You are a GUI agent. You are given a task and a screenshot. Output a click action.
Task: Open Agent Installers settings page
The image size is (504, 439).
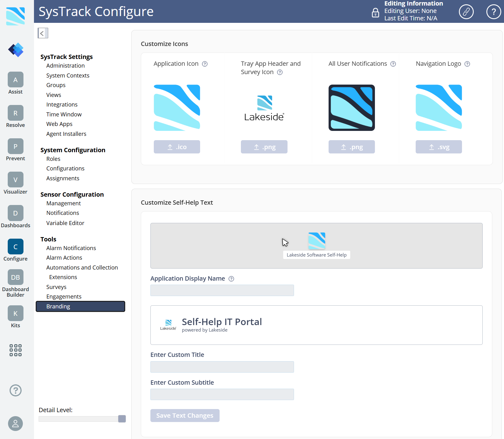tap(66, 134)
